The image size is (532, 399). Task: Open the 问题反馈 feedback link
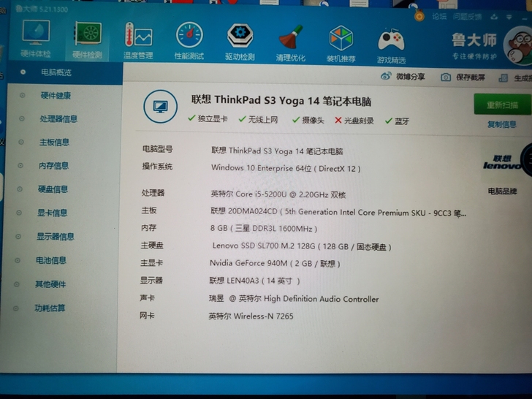[467, 17]
